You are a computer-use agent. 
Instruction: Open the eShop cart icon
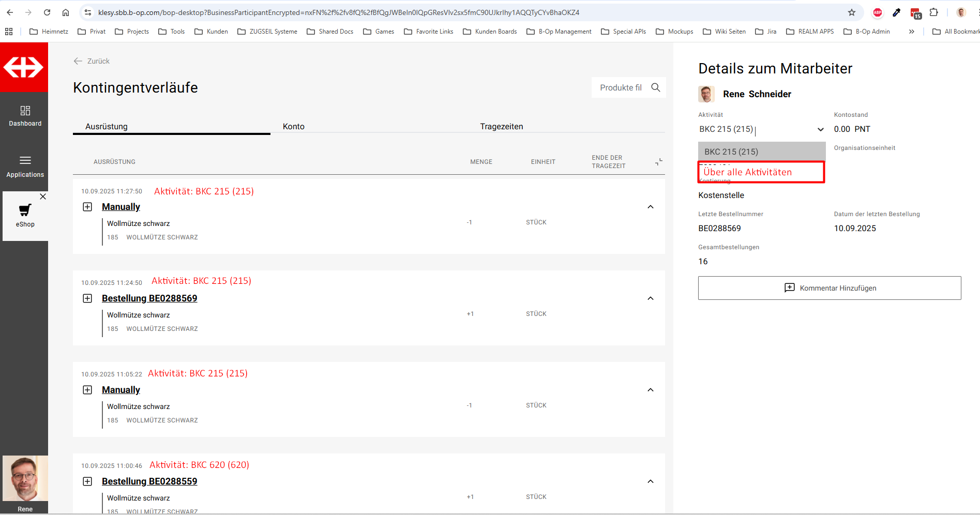[x=25, y=210]
